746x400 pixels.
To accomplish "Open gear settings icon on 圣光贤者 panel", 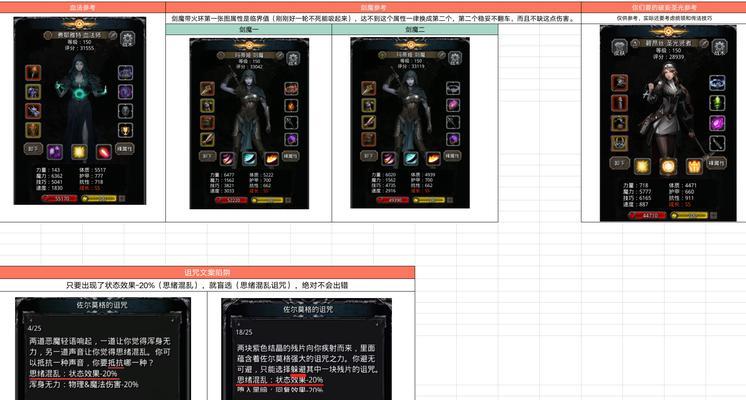I will [x=719, y=47].
